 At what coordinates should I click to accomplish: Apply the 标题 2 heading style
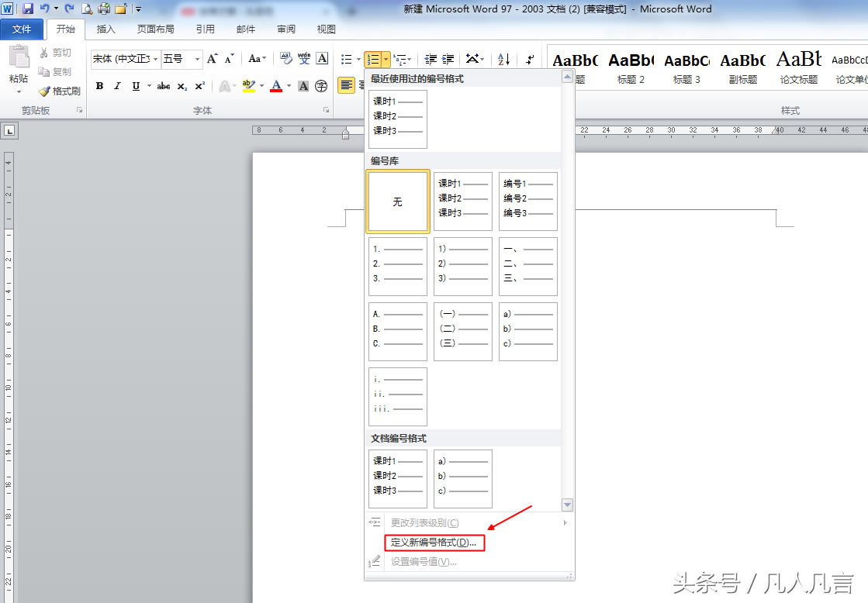coord(631,67)
